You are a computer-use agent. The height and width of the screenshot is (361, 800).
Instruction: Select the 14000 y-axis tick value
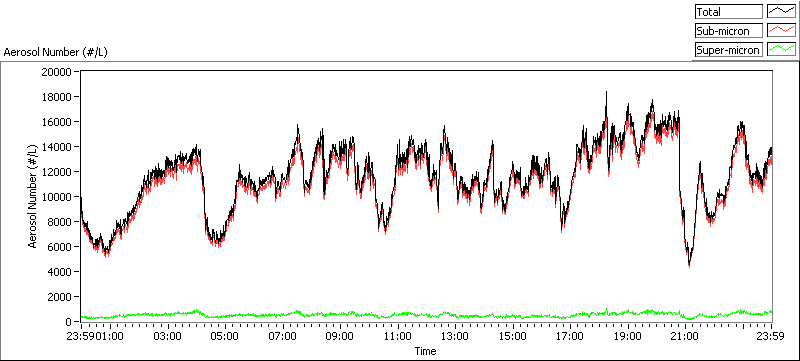coord(58,146)
